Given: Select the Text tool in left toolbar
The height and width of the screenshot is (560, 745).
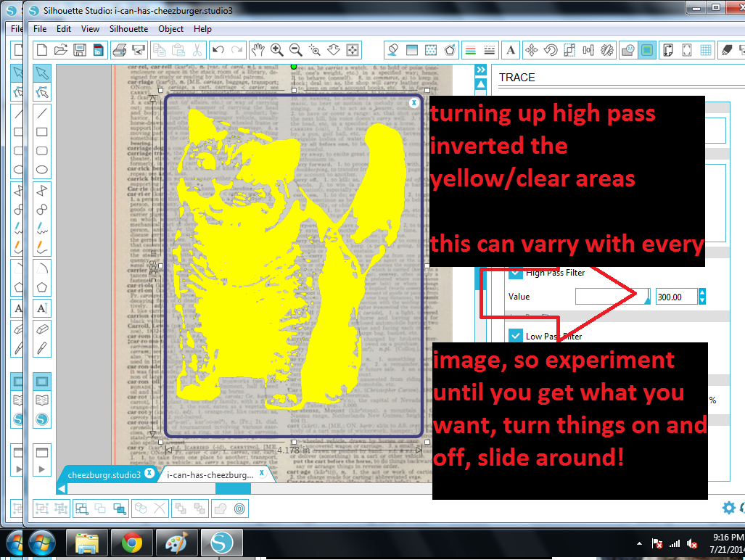Looking at the screenshot, I should pos(42,308).
